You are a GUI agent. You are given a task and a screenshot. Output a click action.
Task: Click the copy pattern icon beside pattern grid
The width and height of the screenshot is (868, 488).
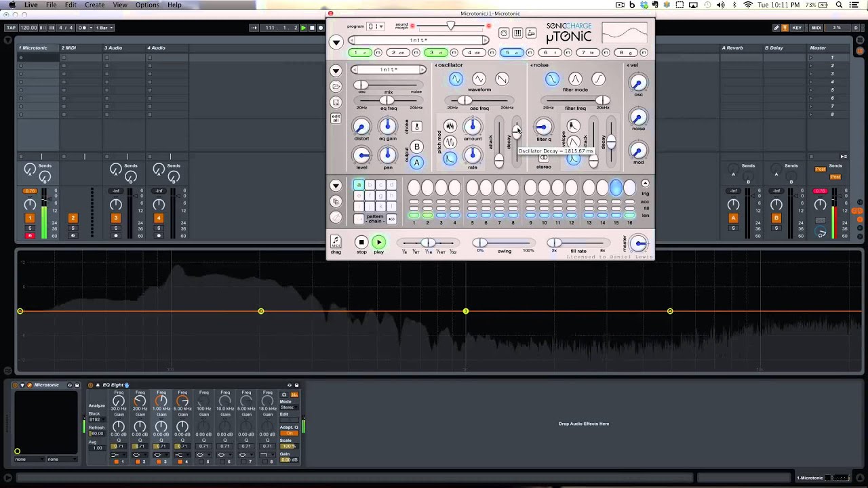336,201
